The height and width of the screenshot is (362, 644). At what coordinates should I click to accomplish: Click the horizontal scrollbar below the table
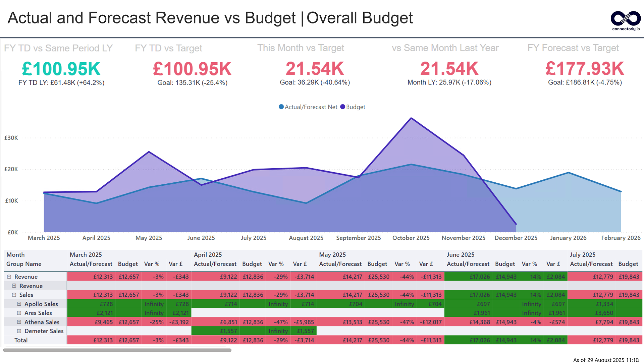[117, 350]
